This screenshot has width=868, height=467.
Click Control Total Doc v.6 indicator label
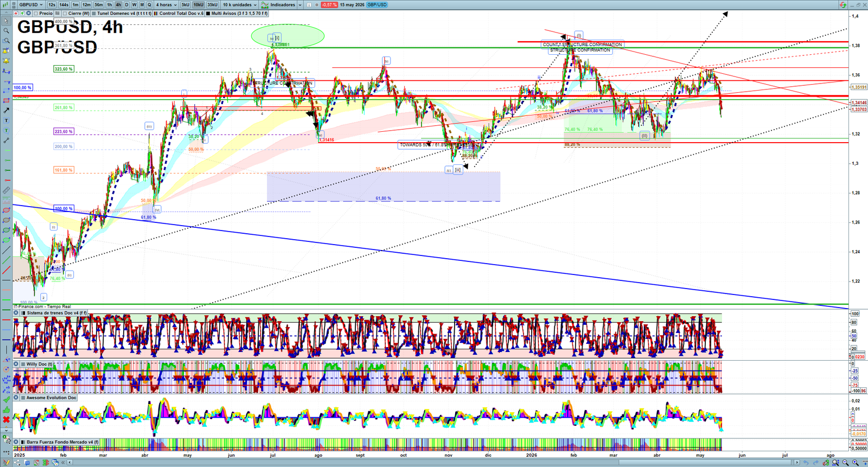click(178, 14)
